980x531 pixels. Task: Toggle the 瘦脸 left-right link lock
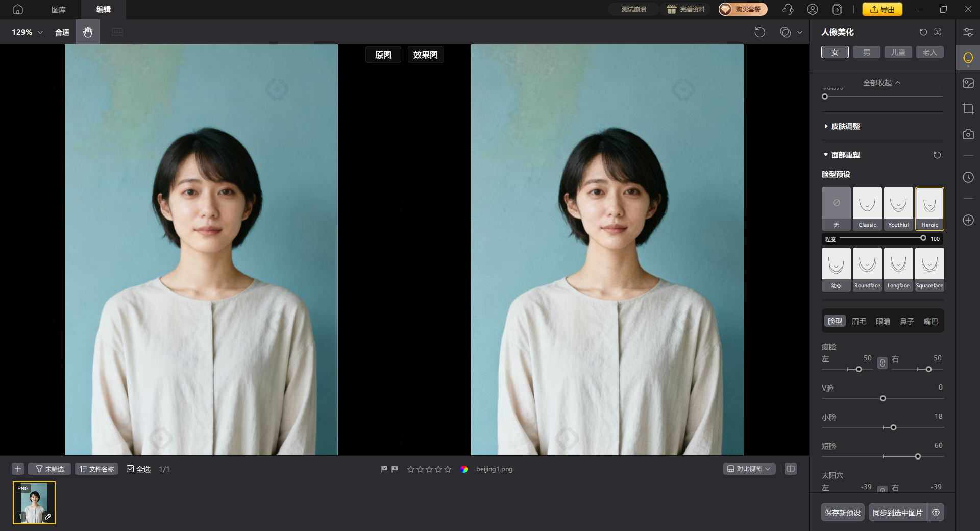[882, 363]
